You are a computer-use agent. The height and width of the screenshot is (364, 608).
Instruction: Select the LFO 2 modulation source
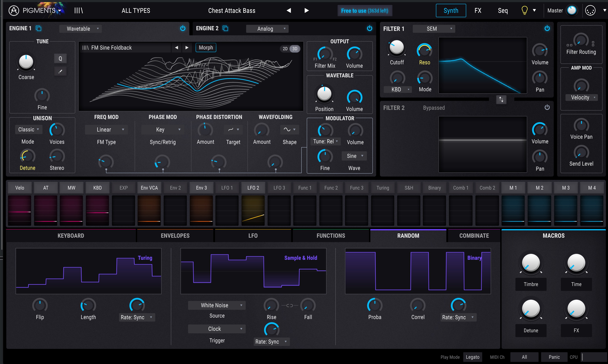[x=253, y=188]
